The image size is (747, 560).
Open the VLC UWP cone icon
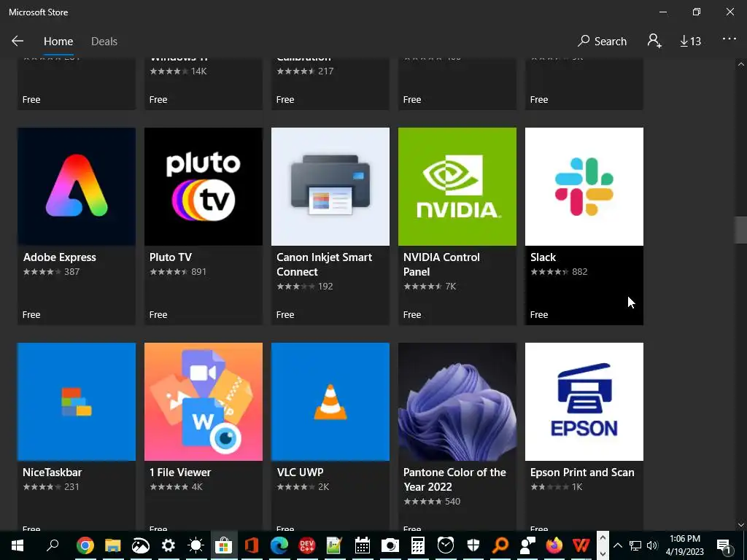point(330,402)
